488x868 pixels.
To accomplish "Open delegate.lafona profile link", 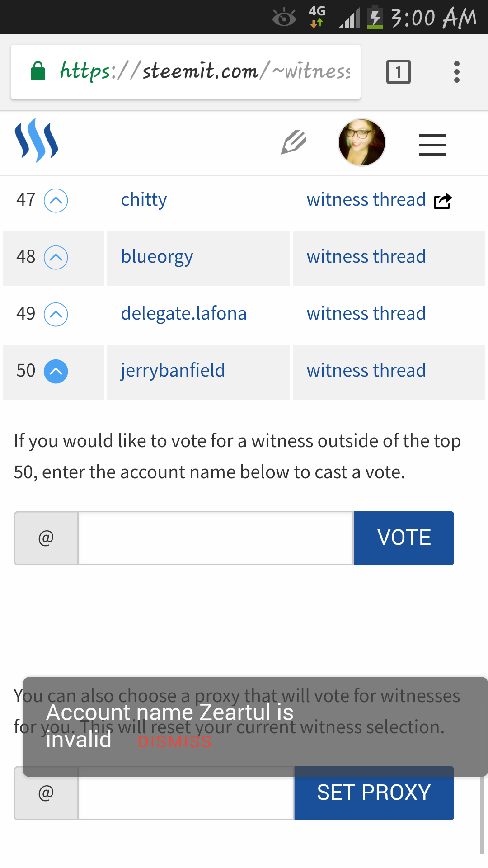I will tap(184, 314).
